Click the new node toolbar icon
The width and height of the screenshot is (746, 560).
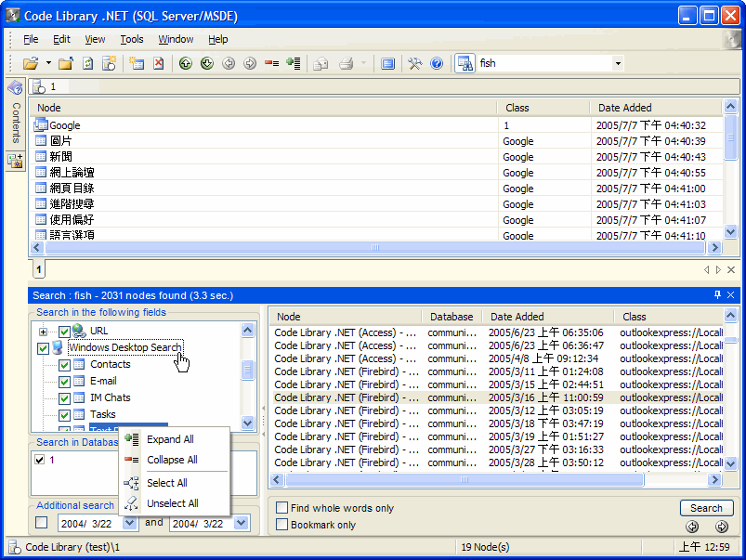(x=137, y=63)
